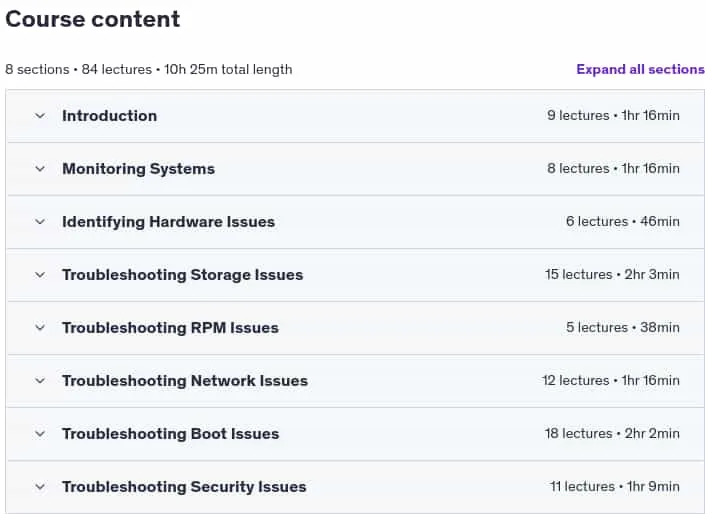
Task: Expand Troubleshooting Storage Issues chevron
Action: (x=40, y=275)
